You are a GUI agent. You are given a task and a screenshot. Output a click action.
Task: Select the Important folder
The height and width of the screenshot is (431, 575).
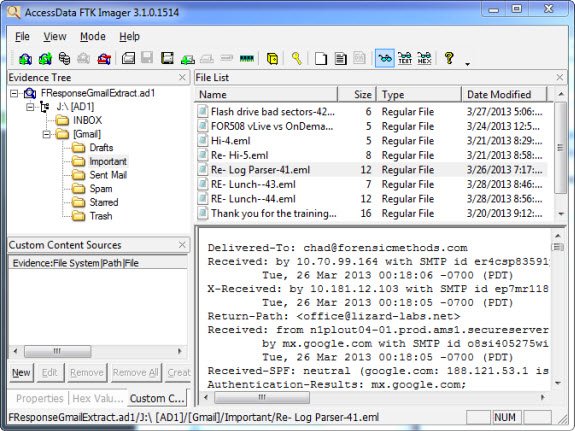108,161
